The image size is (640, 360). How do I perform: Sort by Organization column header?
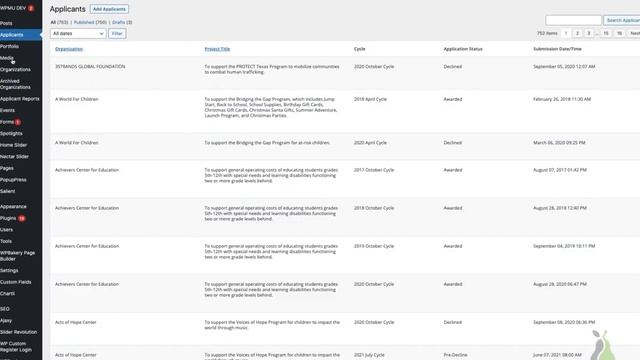(x=69, y=49)
